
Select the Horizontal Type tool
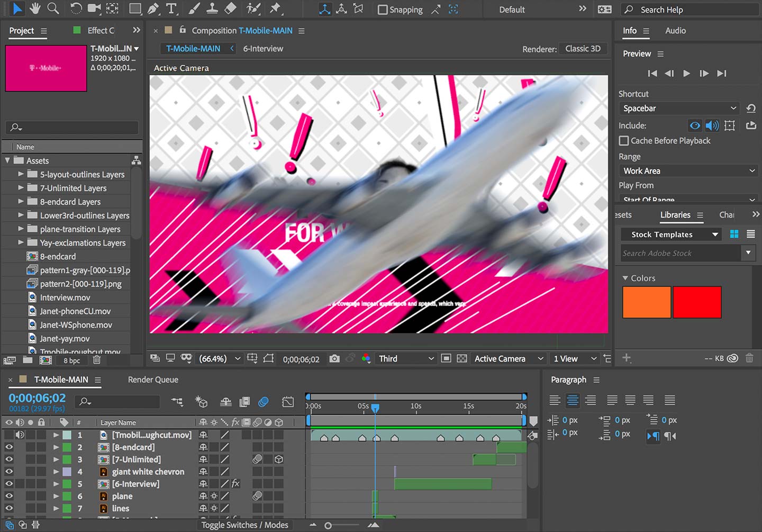(x=171, y=8)
